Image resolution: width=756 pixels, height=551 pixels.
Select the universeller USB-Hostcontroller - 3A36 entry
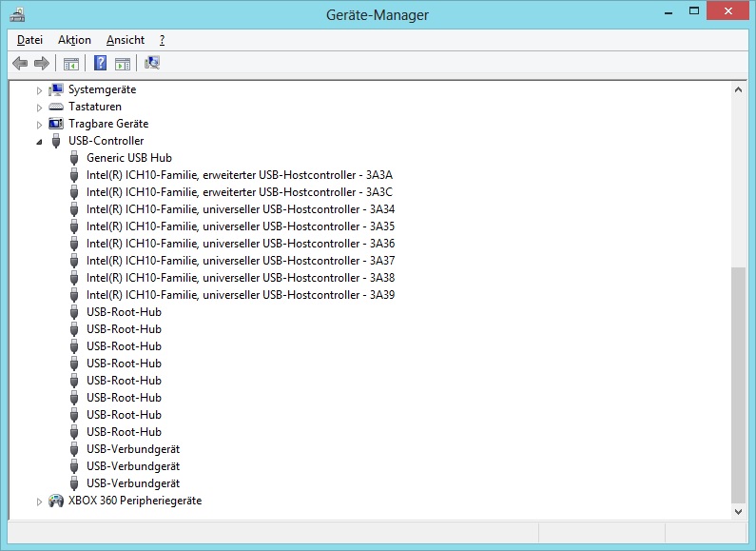click(x=241, y=244)
